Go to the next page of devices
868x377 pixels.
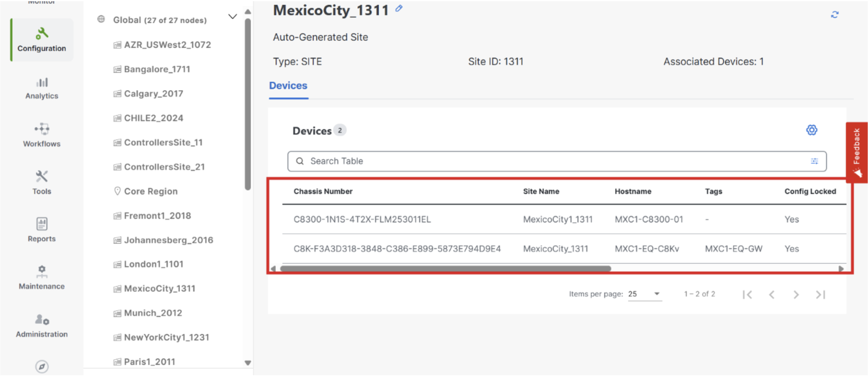[x=796, y=295]
